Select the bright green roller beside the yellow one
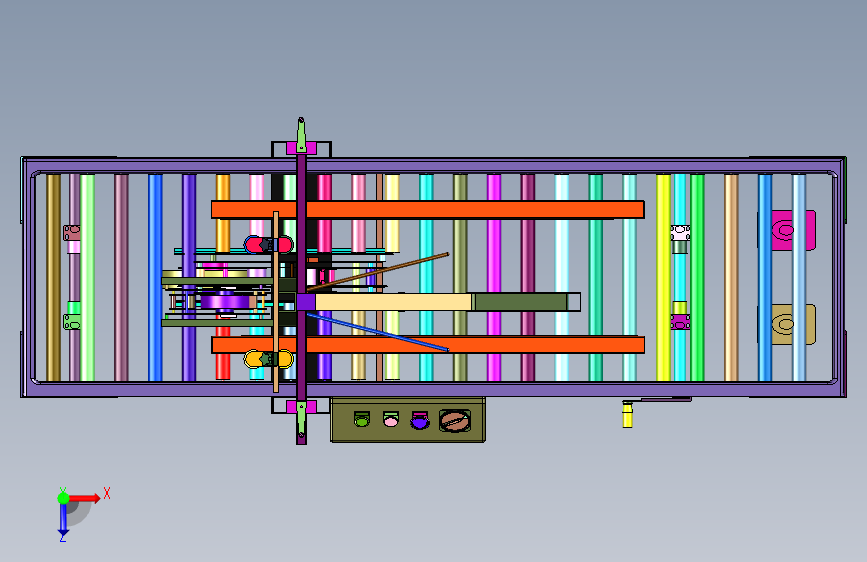The image size is (867, 562). (x=697, y=278)
